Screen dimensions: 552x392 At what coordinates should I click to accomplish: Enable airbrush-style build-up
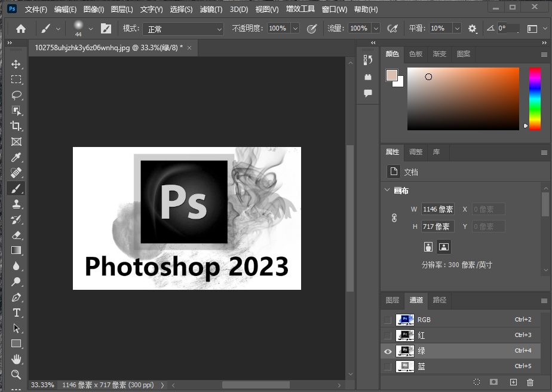[392, 29]
